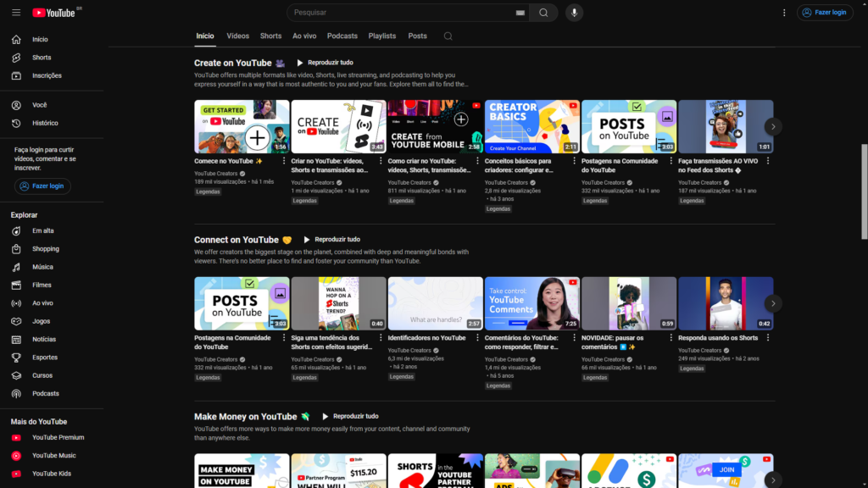This screenshot has height=488, width=868.
Task: Switch to the Vídeos channel tab
Action: [x=237, y=36]
